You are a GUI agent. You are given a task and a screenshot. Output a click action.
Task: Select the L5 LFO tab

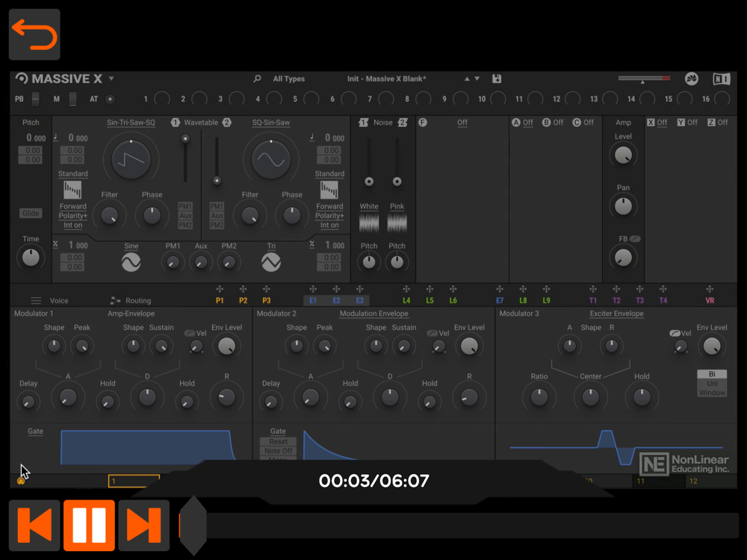pyautogui.click(x=430, y=300)
